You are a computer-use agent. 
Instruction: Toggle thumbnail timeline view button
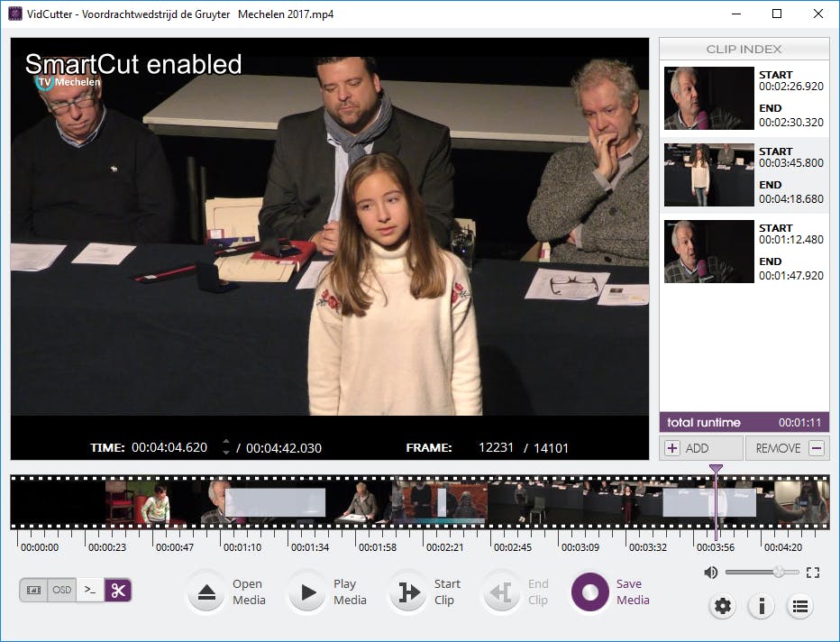tap(33, 590)
